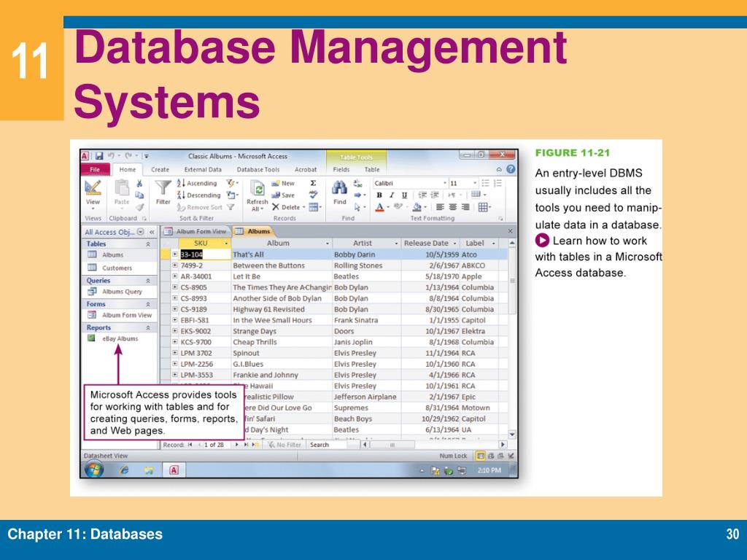The height and width of the screenshot is (560, 747).
Task: Click the vertical scrollbar down arrow
Action: pos(512,435)
